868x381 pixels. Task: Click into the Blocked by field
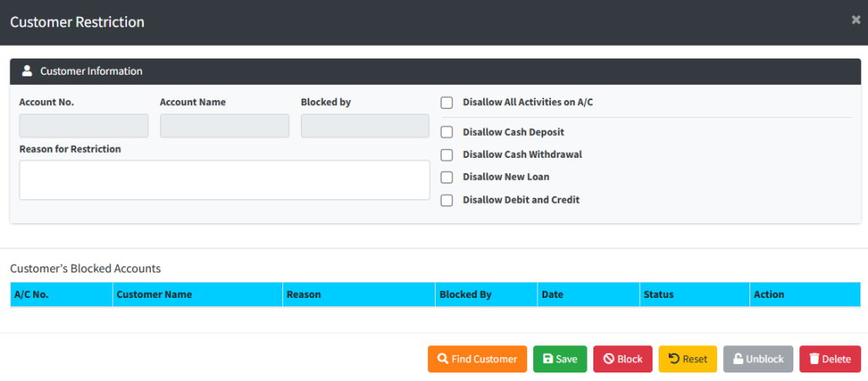coord(364,126)
